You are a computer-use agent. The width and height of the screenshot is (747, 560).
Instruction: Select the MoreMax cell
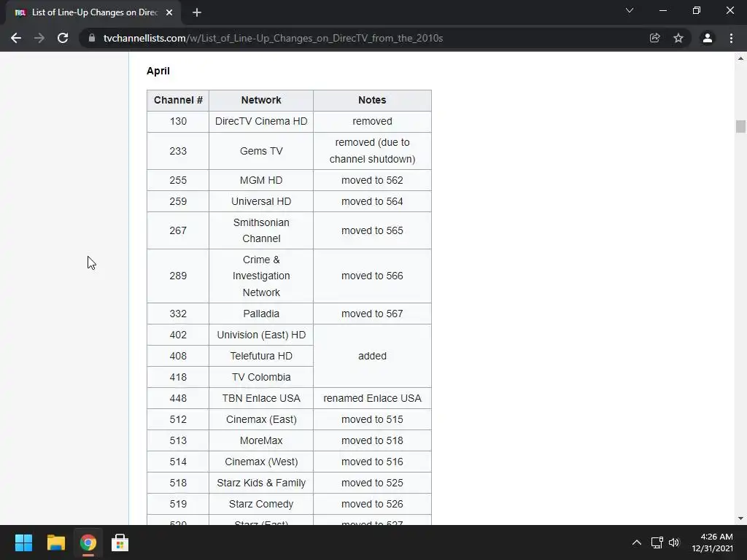pos(261,440)
